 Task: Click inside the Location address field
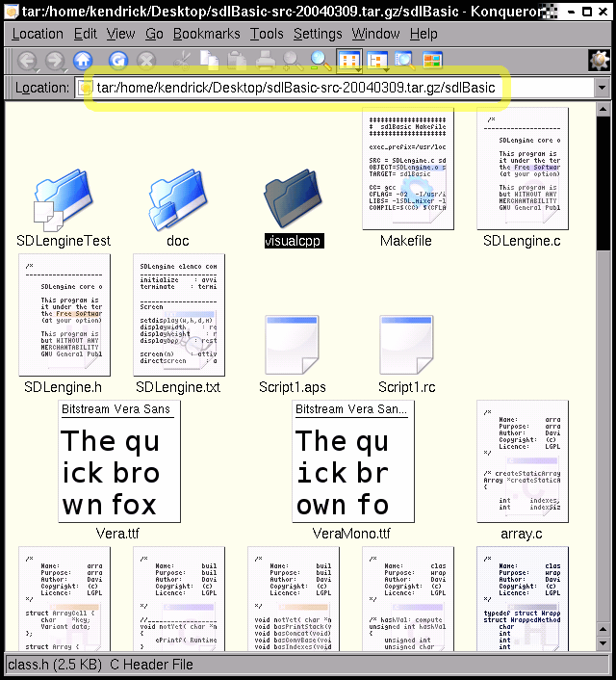coord(337,88)
